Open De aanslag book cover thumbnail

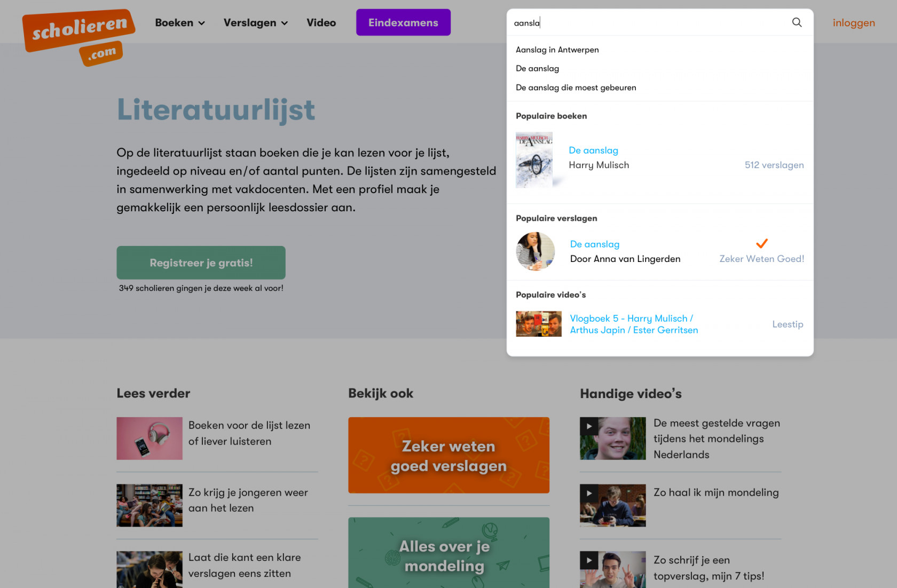[534, 160]
